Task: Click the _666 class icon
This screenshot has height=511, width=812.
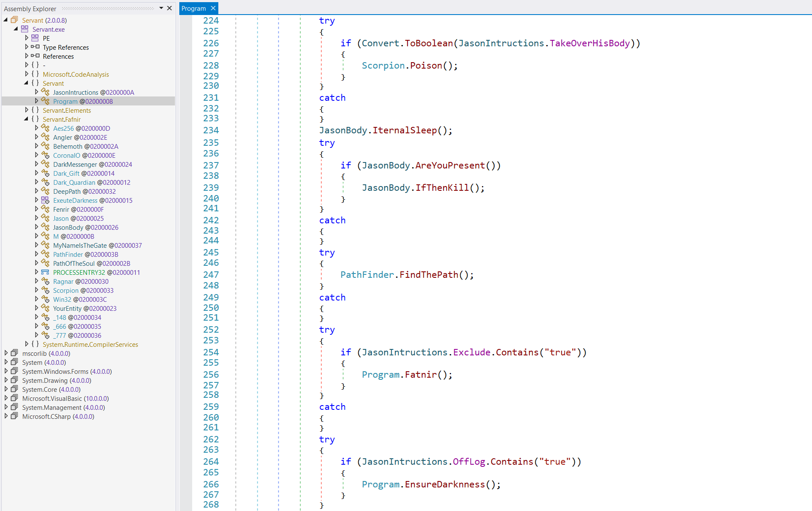Action: pos(45,326)
